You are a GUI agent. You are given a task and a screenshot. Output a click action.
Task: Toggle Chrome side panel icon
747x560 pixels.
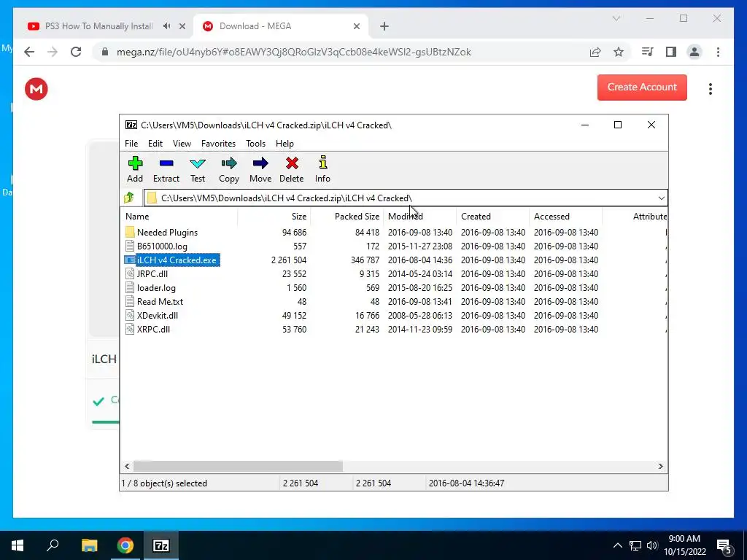(x=671, y=52)
